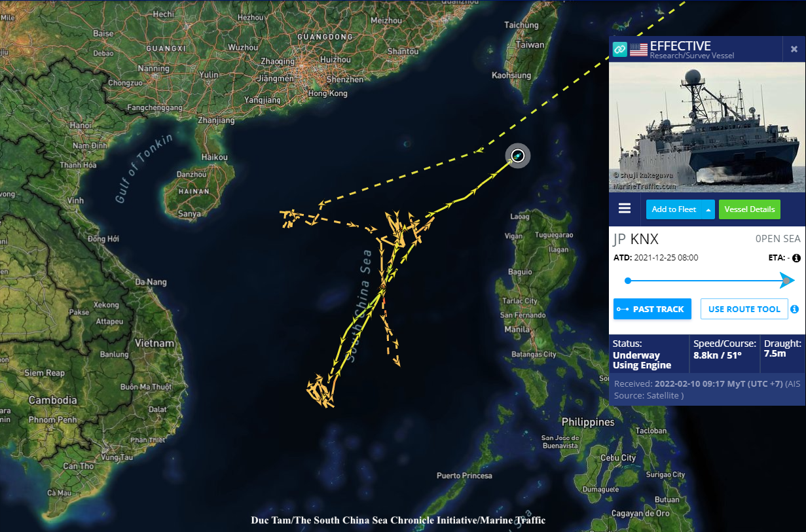Click the OPEN SEA destination label
The width and height of the screenshot is (806, 532).
point(778,239)
